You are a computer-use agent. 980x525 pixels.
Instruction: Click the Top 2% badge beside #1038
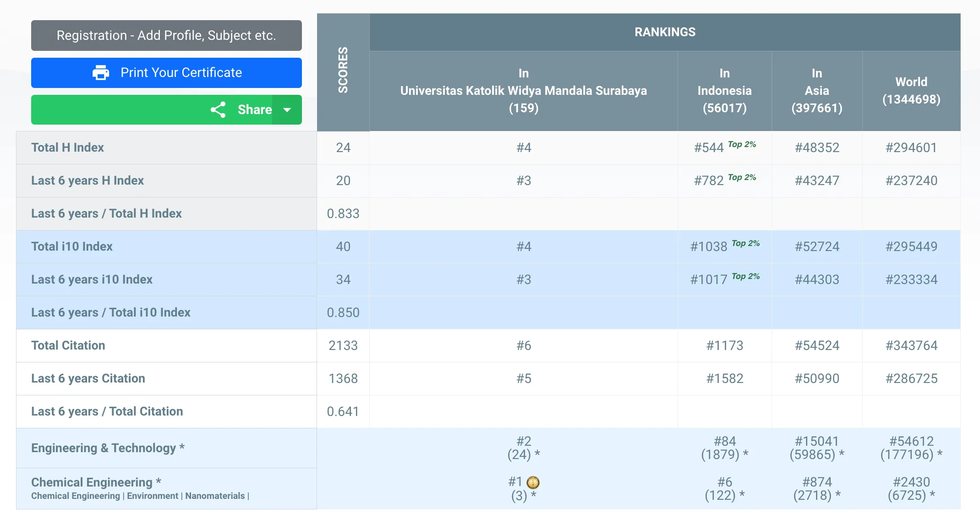745,244
